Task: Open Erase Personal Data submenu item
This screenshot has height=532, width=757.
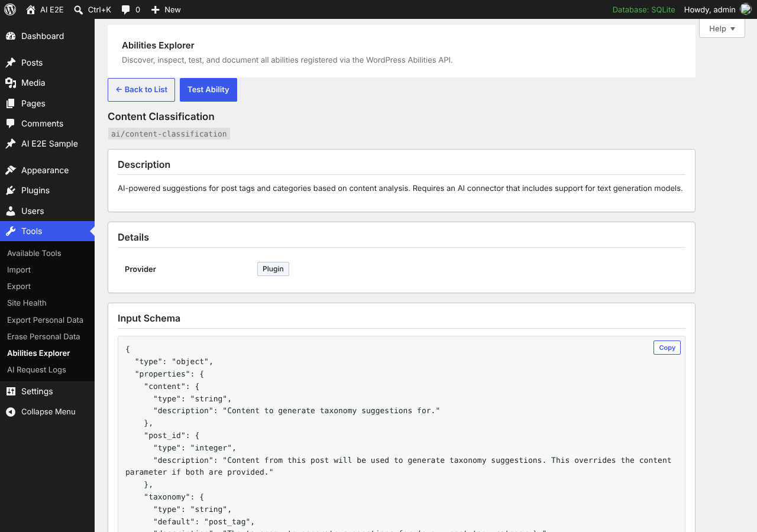Action: pos(43,336)
